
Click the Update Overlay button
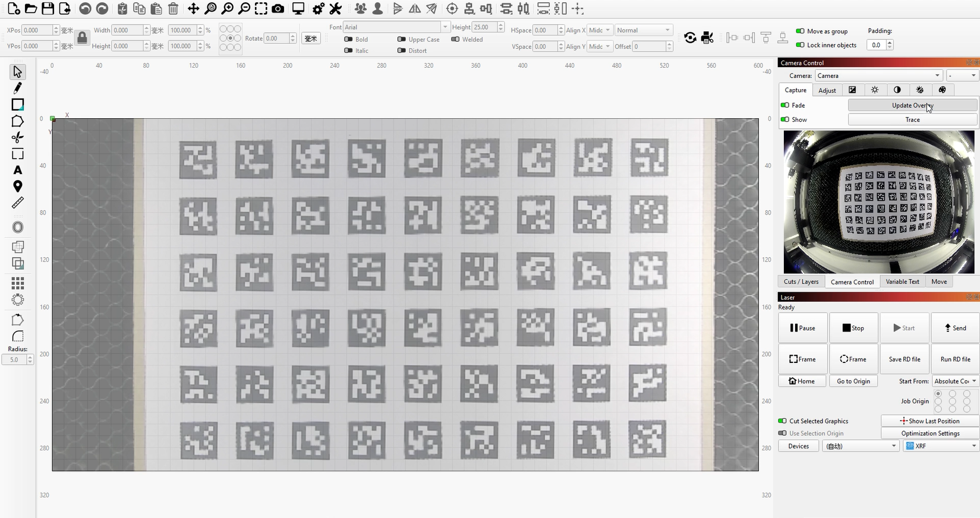click(x=912, y=105)
